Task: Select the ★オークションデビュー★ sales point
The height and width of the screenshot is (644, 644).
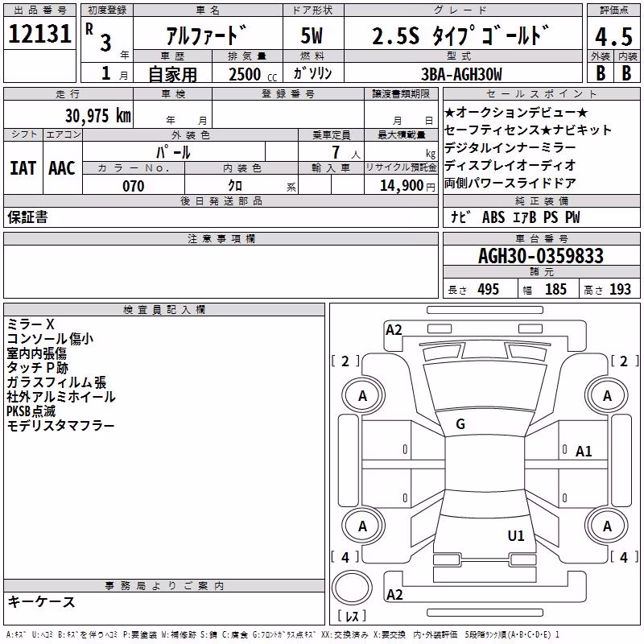Action: coord(516,112)
